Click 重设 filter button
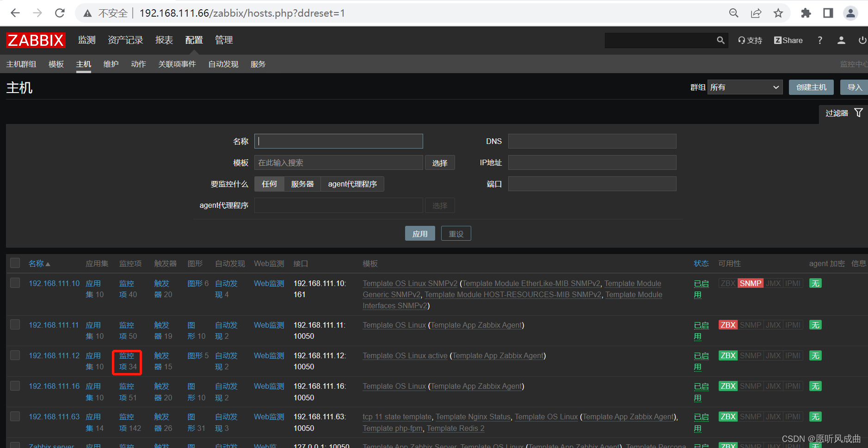 coord(456,234)
